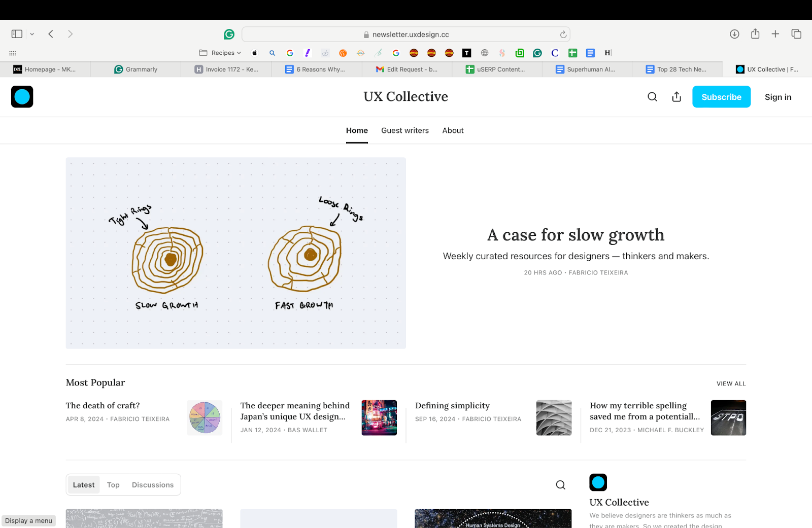Select the Home navigation item
This screenshot has width=812, height=528.
(x=357, y=130)
